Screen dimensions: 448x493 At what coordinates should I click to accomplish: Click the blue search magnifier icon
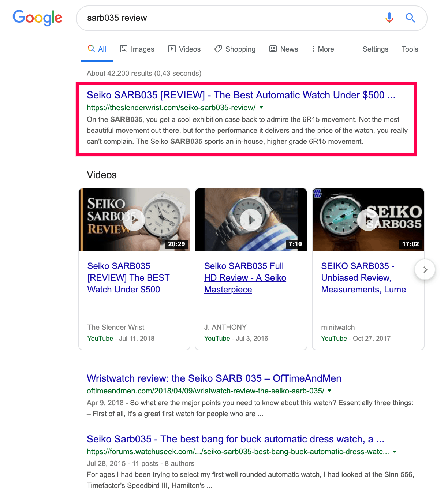point(410,18)
